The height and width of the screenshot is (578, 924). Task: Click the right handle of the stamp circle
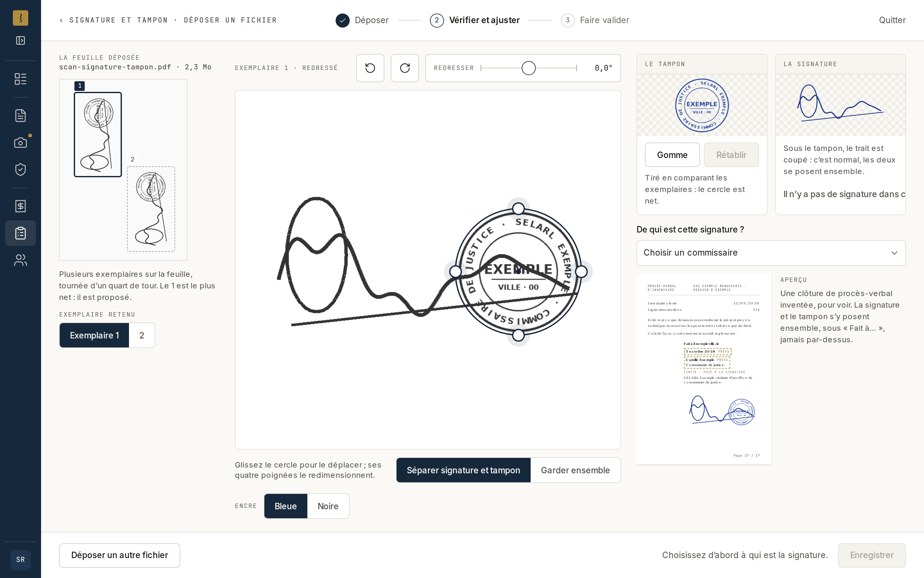tap(581, 272)
